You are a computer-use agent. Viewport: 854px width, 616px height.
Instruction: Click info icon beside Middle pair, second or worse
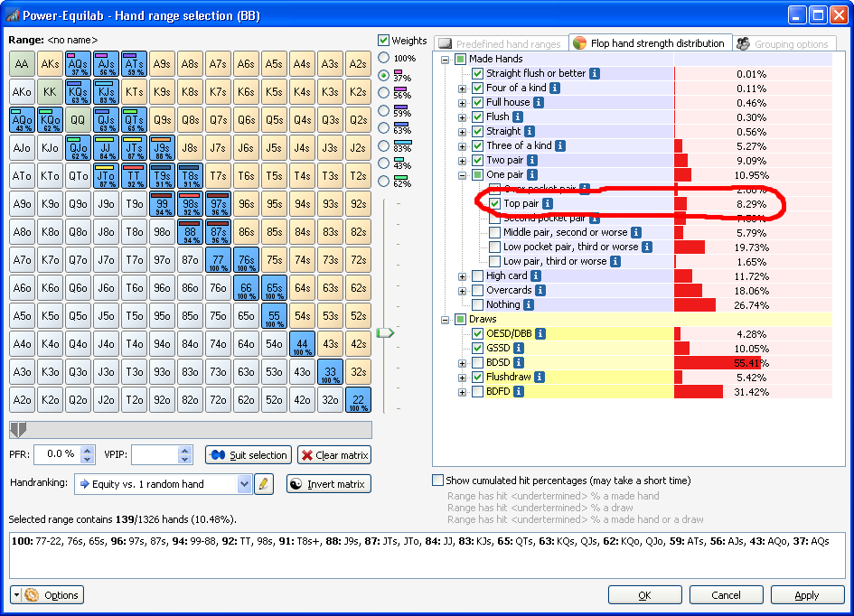click(636, 233)
